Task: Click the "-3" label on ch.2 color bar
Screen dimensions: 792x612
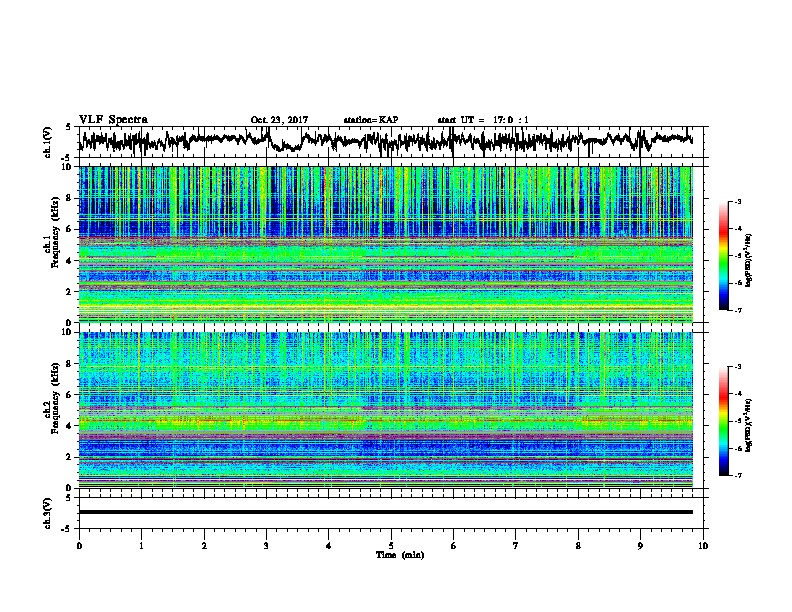Action: click(x=738, y=367)
